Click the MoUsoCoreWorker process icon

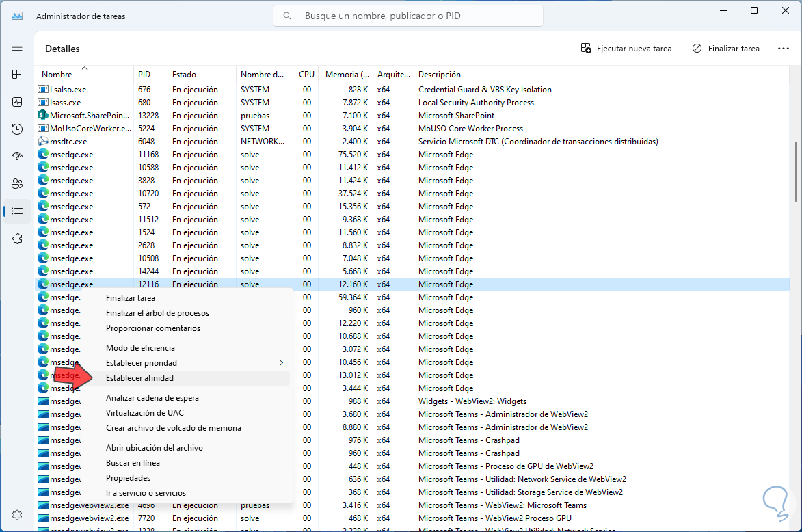(43, 129)
